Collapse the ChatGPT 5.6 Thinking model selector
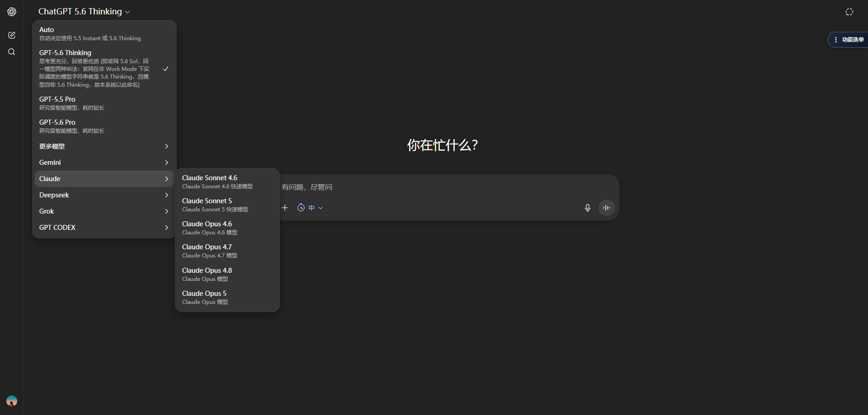Viewport: 868px width, 415px height. coord(85,12)
